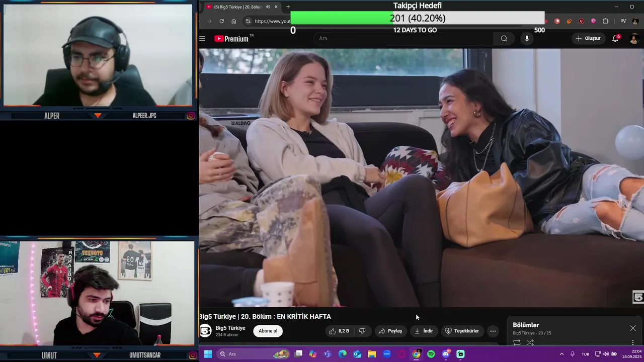This screenshot has width=644, height=362.
Task: Open browser extensions puzzle icon
Action: [605, 21]
